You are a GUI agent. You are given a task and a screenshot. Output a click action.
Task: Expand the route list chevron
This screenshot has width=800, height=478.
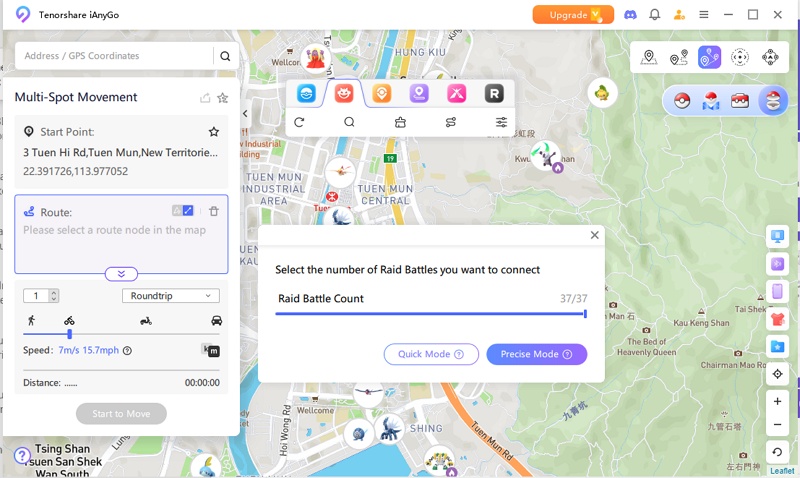(121, 274)
